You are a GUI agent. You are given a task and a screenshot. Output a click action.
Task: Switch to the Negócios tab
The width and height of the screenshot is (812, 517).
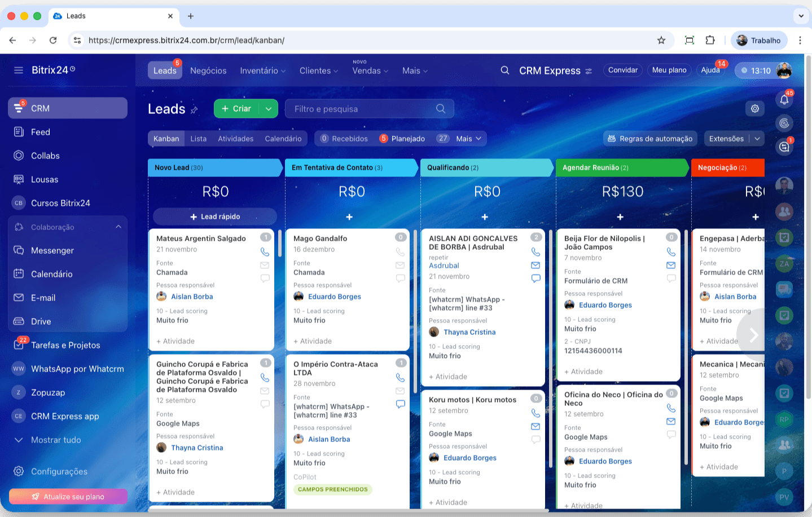coord(208,70)
